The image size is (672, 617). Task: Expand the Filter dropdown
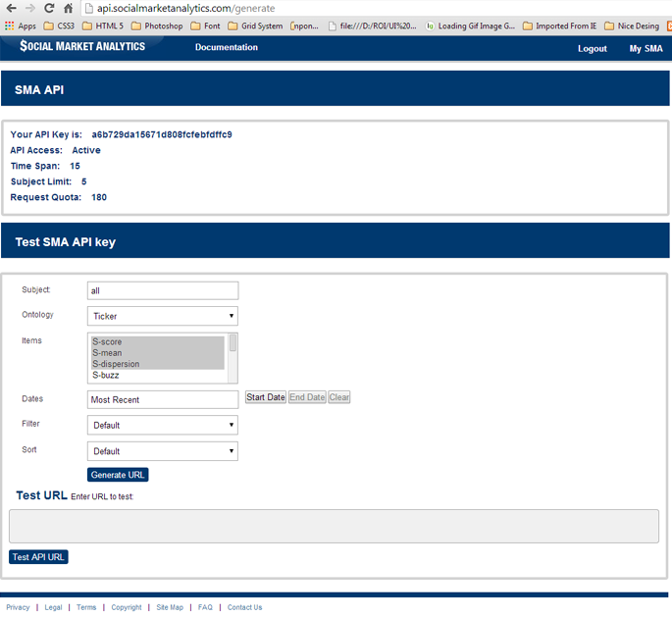coord(163,426)
